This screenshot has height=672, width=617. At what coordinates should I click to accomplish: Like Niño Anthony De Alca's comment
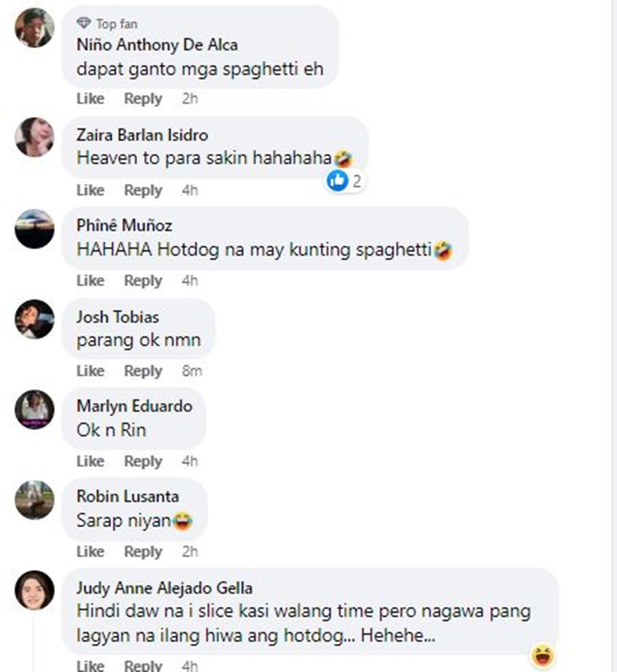[x=90, y=99]
